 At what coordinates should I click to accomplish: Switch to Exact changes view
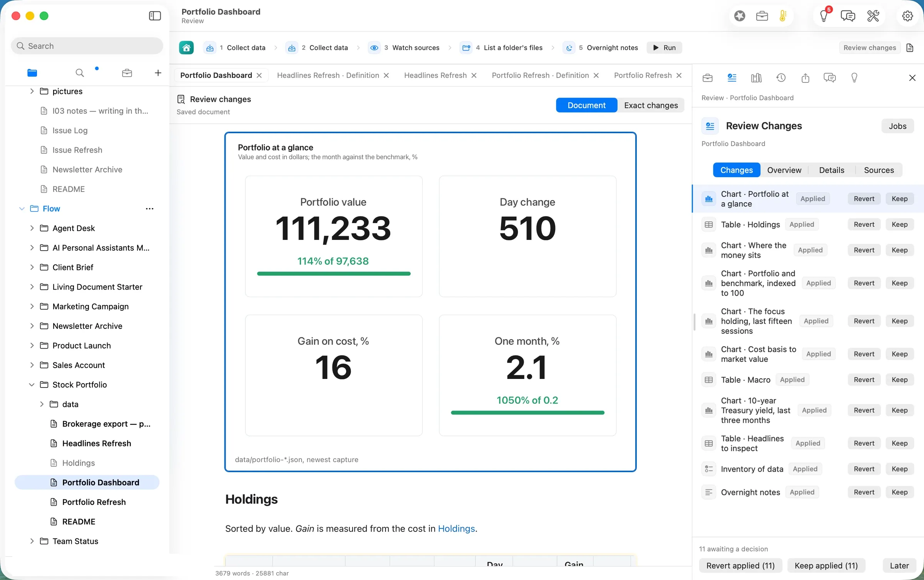click(x=651, y=105)
